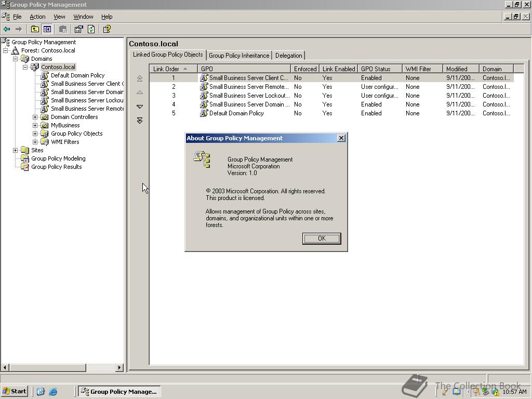The width and height of the screenshot is (532, 399).
Task: Click the Move link down arrow
Action: pyautogui.click(x=140, y=107)
